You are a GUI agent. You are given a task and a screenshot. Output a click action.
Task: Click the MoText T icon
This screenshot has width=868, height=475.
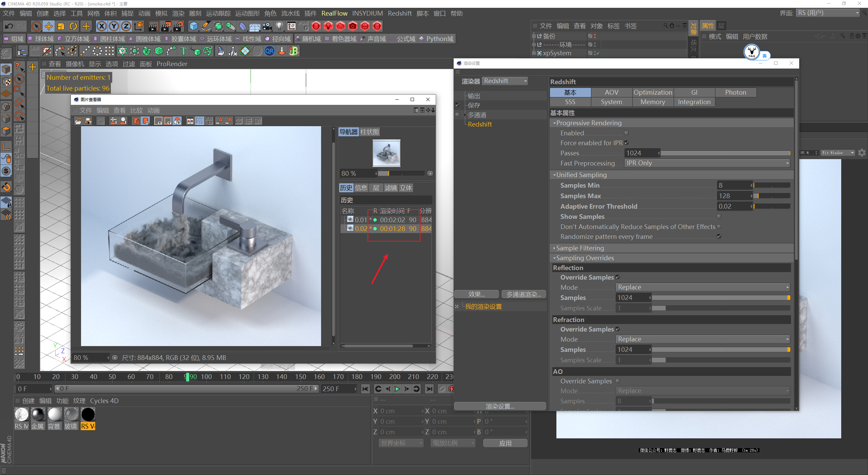pyautogui.click(x=183, y=51)
